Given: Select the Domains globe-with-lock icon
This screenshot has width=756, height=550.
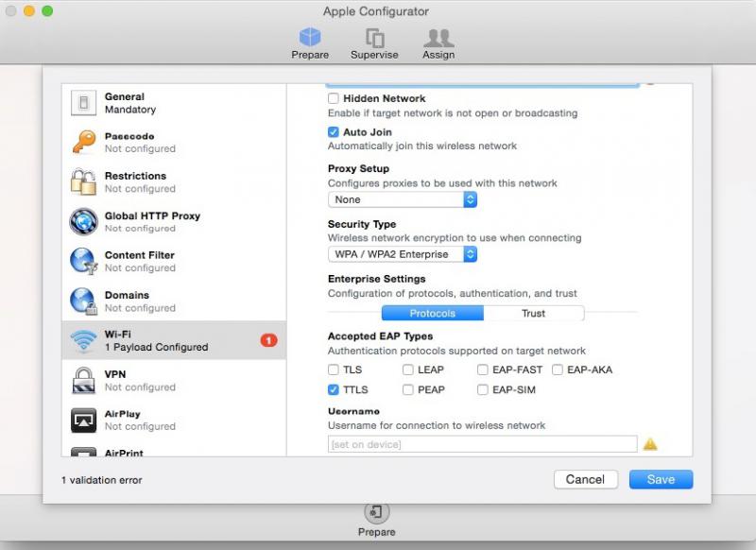Looking at the screenshot, I should click(83, 301).
